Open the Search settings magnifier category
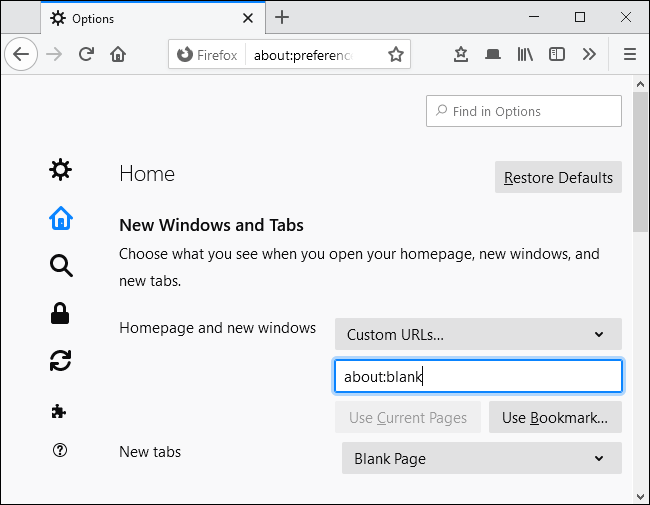 [61, 265]
